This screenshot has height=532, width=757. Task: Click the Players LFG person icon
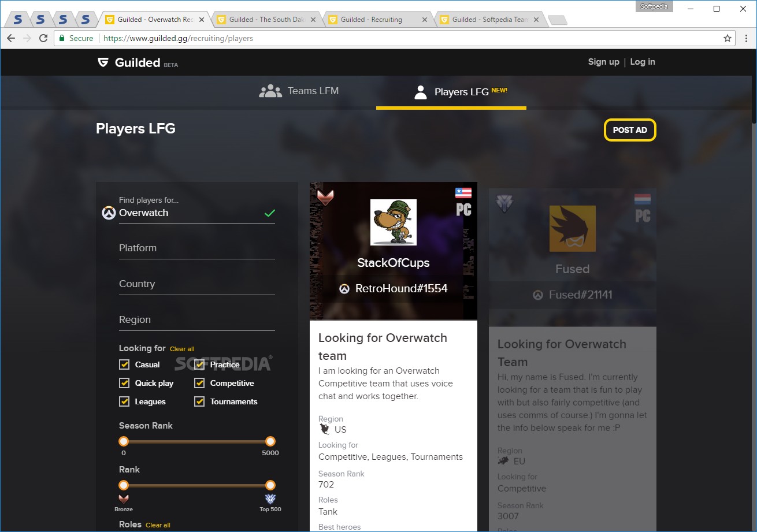421,92
